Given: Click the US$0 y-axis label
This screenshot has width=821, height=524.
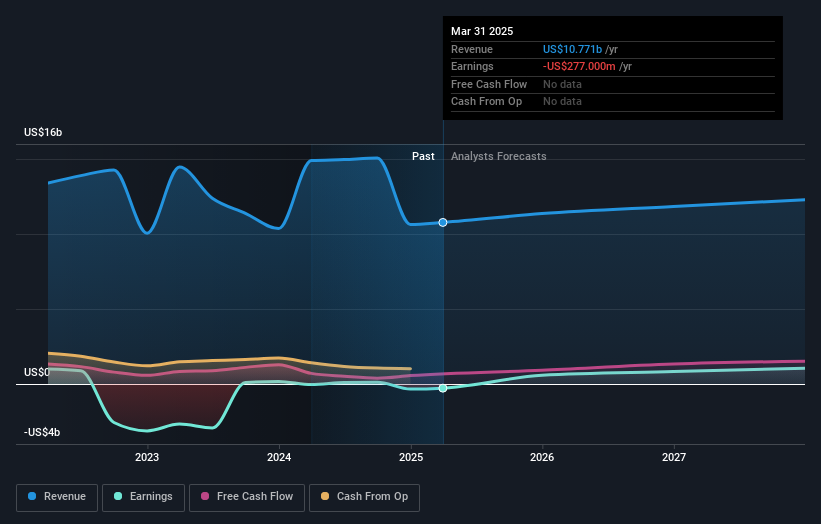Looking at the screenshot, I should click(37, 373).
